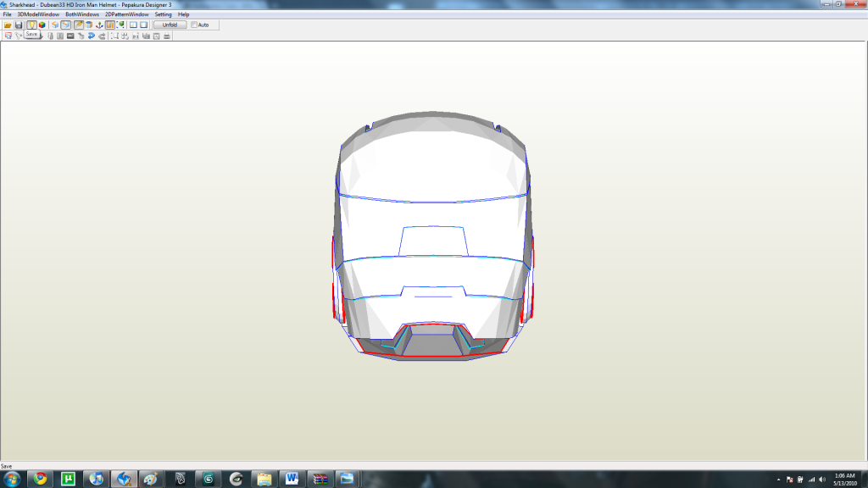This screenshot has height=488, width=868.
Task: Click the blue curved undo arrow icon
Action: pyautogui.click(x=92, y=36)
